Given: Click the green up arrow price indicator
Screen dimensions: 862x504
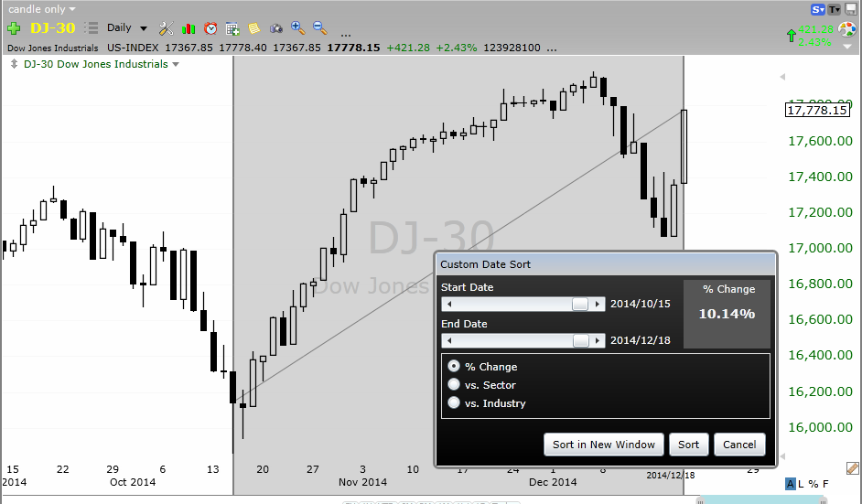Looking at the screenshot, I should pyautogui.click(x=792, y=36).
